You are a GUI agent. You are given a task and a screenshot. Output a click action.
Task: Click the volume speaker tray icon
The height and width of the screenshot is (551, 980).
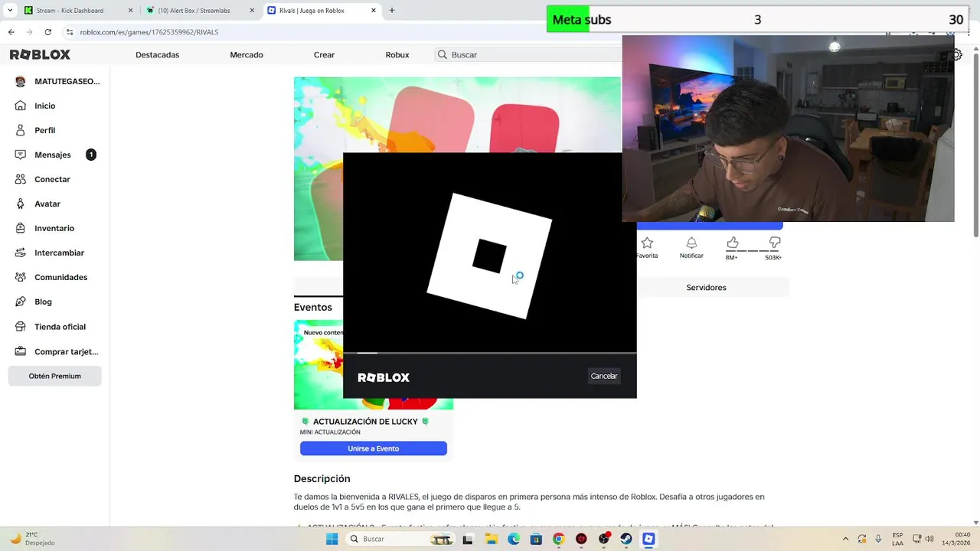[928, 539]
